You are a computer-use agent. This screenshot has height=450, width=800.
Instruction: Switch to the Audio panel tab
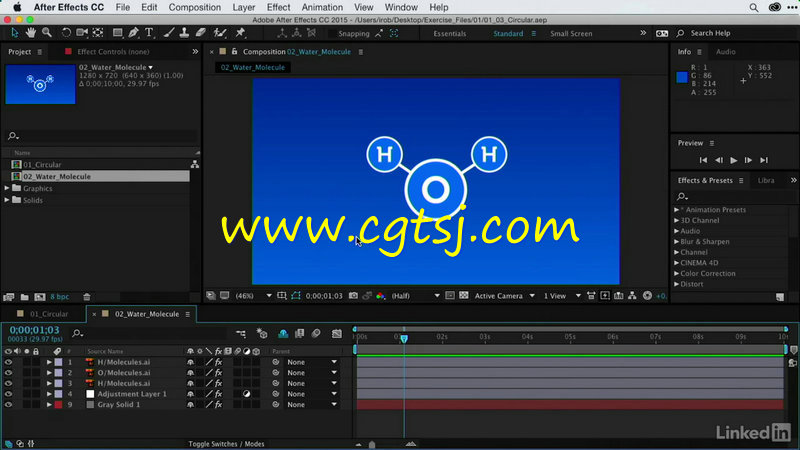coord(726,52)
